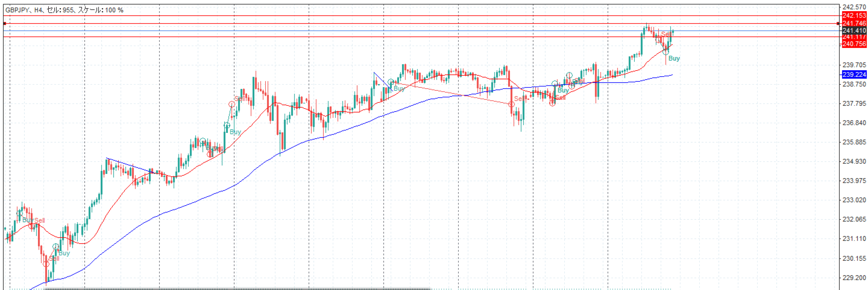Click the red 242.153 price level label
This screenshot has width=868, height=290.
[854, 16]
